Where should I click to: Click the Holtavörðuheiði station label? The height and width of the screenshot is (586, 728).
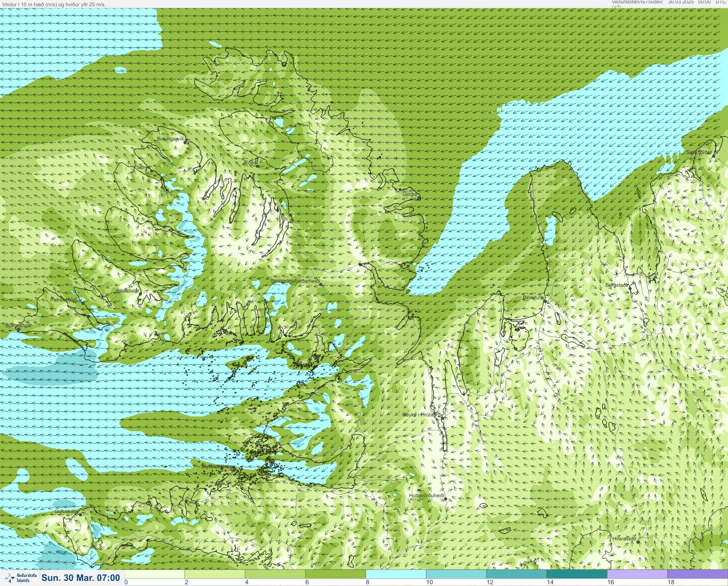point(426,496)
